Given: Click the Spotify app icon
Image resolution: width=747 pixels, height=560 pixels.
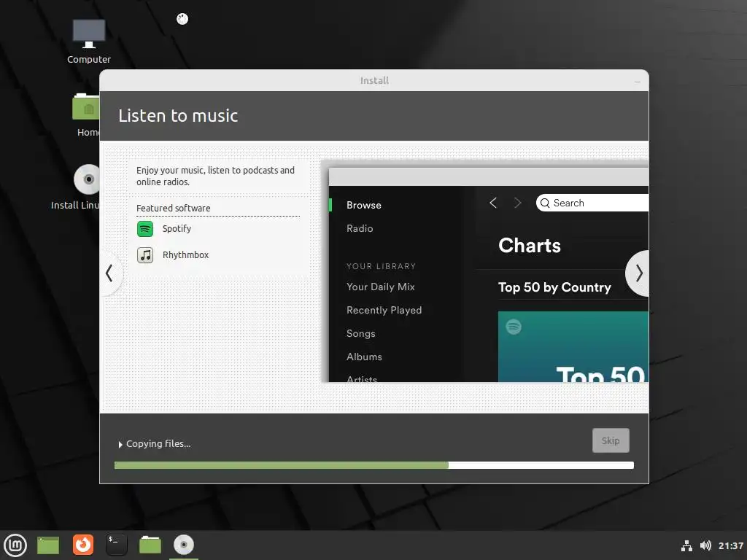Looking at the screenshot, I should (x=145, y=229).
